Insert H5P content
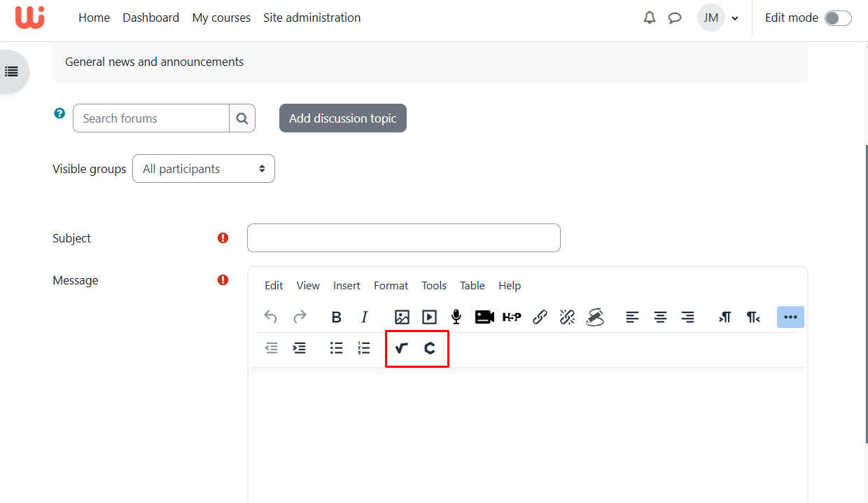Image resolution: width=868 pixels, height=503 pixels. [x=512, y=317]
